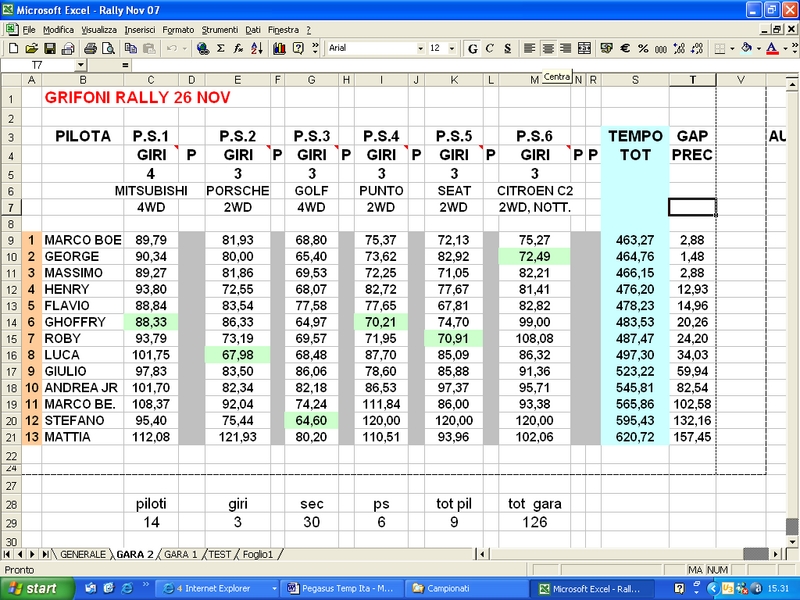Apply red font color
The image size is (800, 600).
tap(772, 48)
